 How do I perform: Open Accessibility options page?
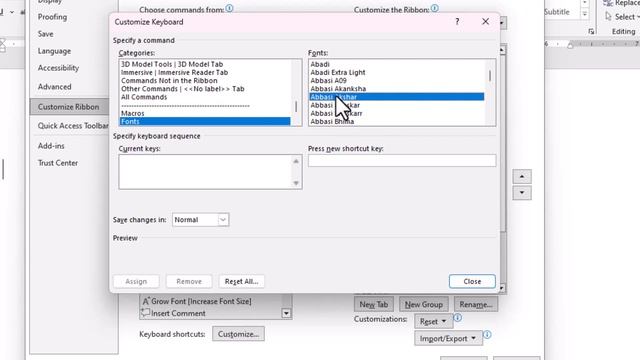[x=58, y=68]
